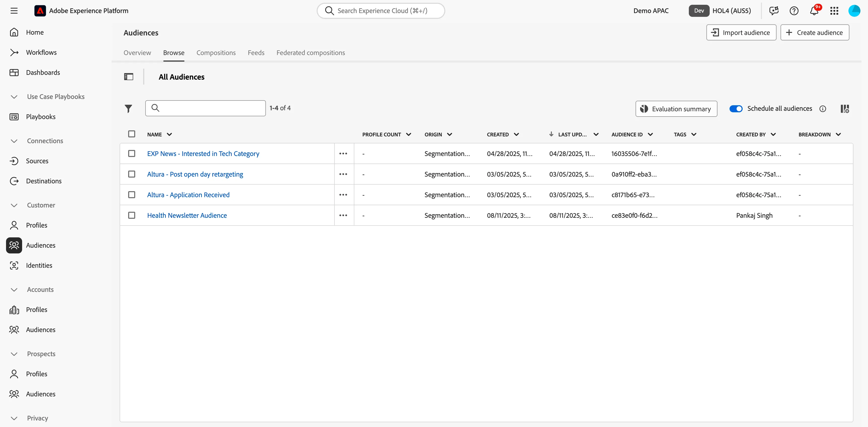The width and height of the screenshot is (868, 427).
Task: Click the Create audience button
Action: point(815,33)
